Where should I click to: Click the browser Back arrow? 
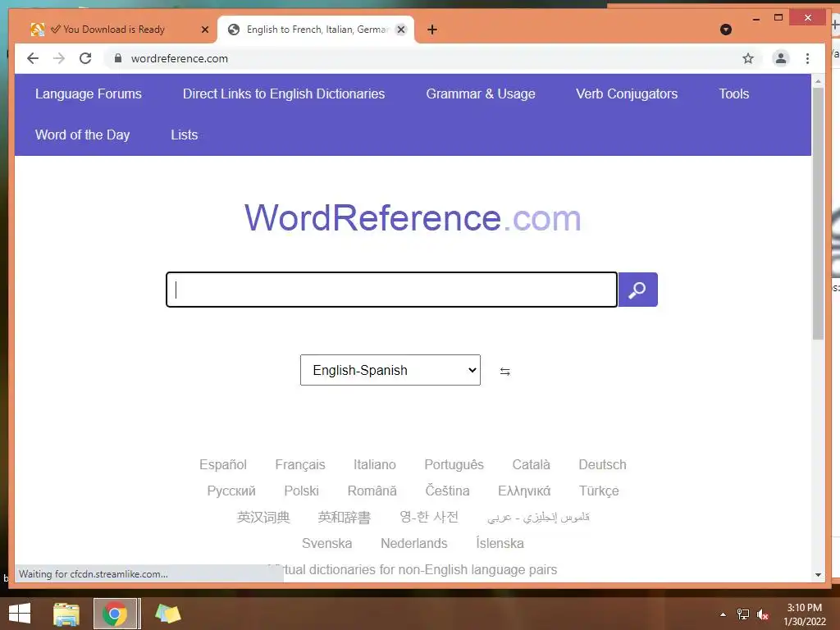point(33,58)
